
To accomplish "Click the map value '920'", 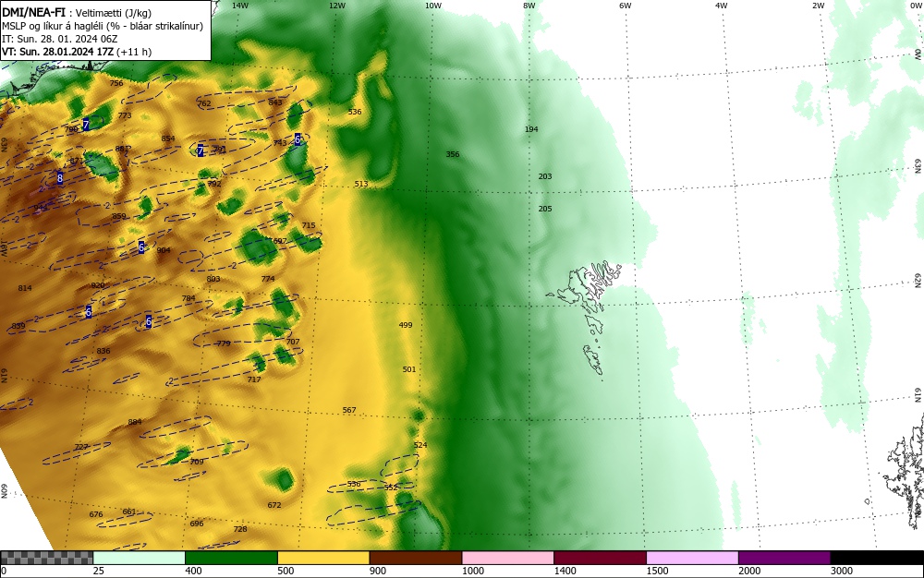I will point(98,285).
